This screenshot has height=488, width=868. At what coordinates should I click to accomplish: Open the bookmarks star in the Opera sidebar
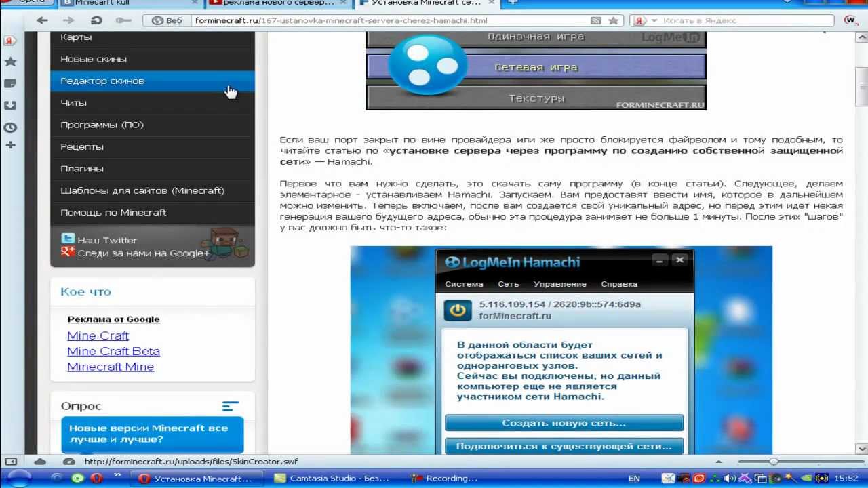(x=10, y=62)
